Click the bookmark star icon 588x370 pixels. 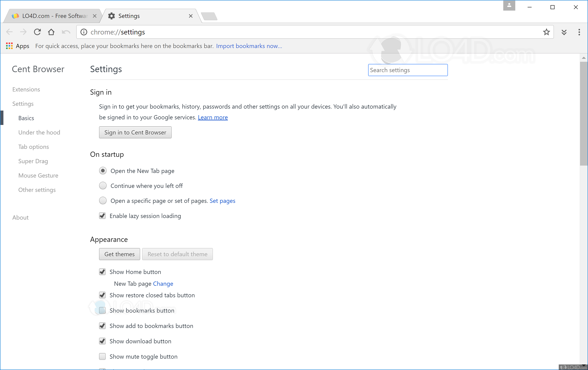[x=546, y=32]
